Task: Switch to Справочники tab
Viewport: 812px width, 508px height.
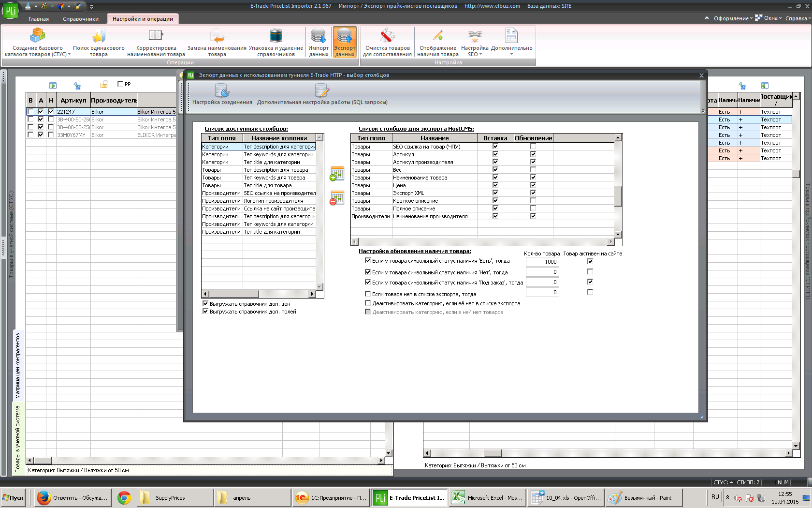Action: pyautogui.click(x=81, y=19)
